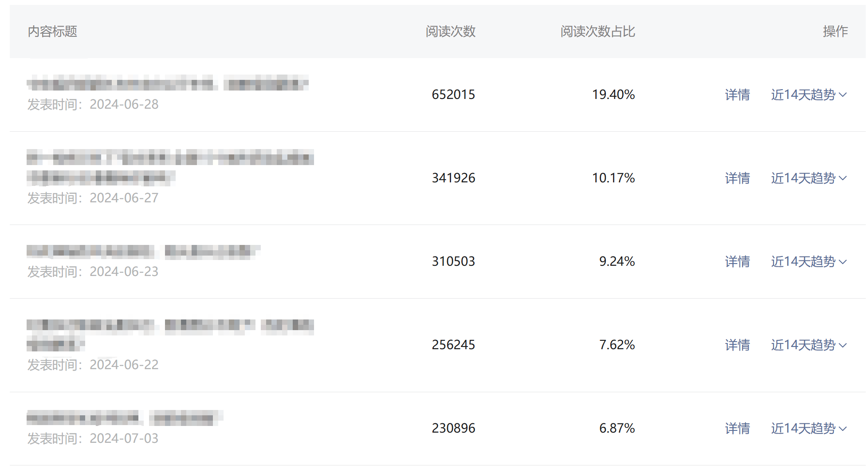Expand 近14天趋势 for the 2024-06-23 article
868x469 pixels.
click(x=809, y=261)
